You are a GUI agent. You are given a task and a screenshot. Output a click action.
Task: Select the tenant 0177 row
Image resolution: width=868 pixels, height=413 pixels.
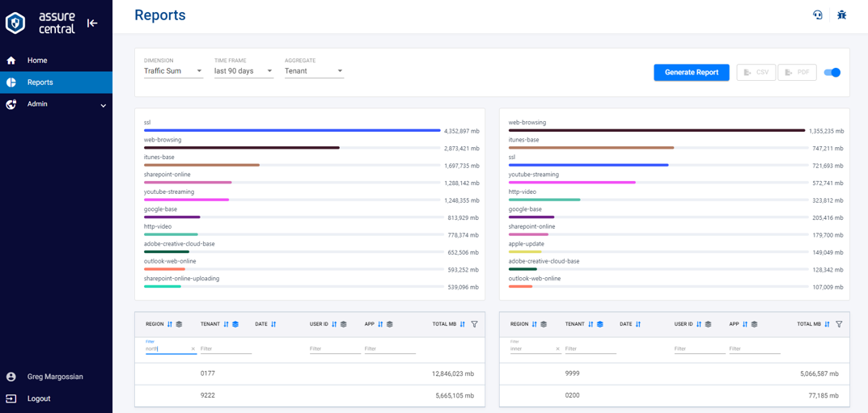(310, 373)
